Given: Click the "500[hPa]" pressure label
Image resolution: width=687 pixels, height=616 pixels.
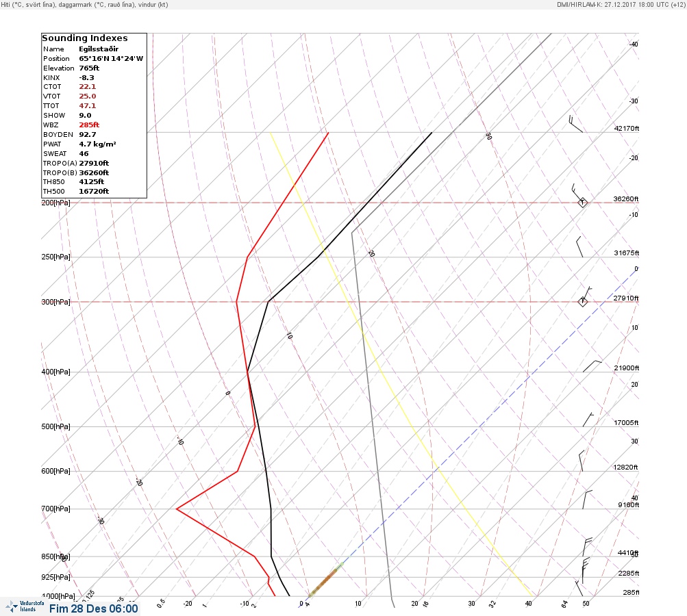Looking at the screenshot, I should click(x=55, y=426).
